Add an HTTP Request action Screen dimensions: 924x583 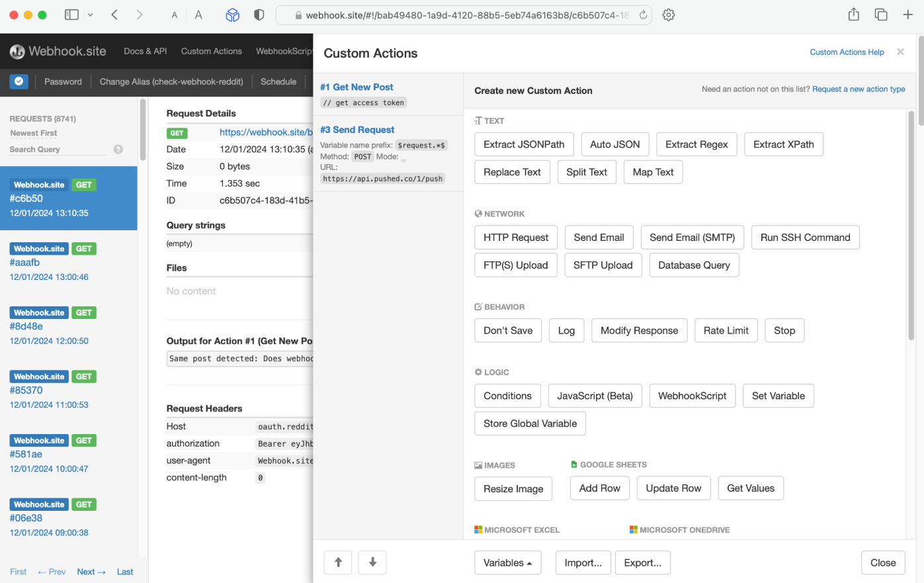click(516, 238)
